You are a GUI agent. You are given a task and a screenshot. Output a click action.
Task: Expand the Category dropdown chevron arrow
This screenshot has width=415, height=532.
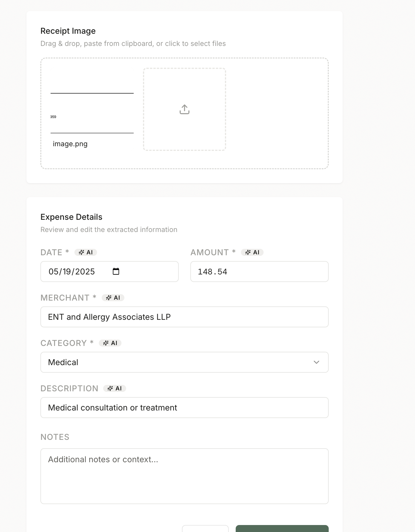[x=316, y=362]
